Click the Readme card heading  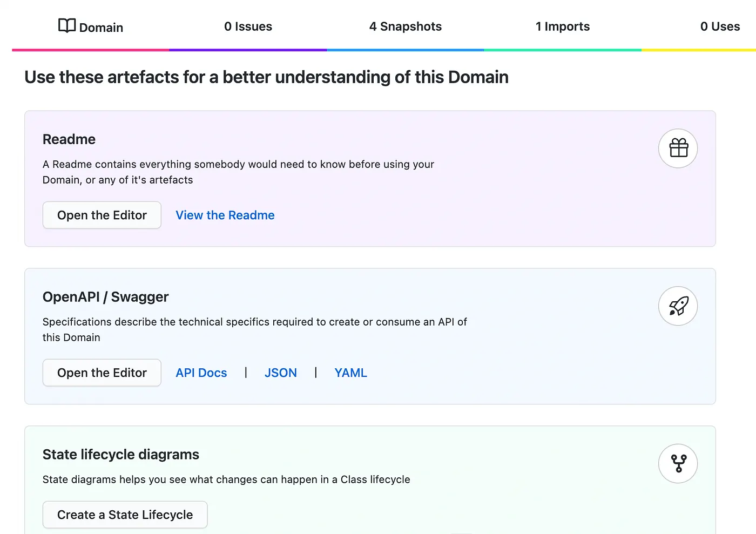point(69,139)
